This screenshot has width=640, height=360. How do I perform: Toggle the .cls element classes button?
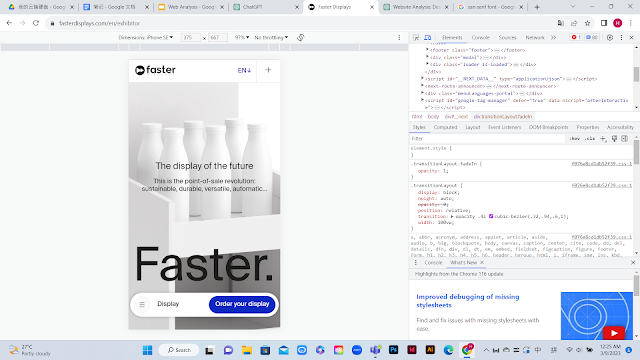(x=589, y=139)
